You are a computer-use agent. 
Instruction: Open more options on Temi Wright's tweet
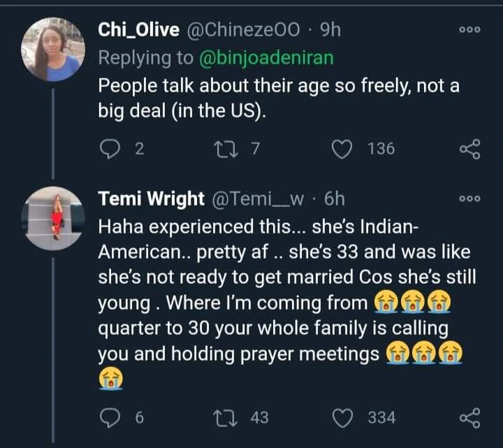tap(469, 199)
